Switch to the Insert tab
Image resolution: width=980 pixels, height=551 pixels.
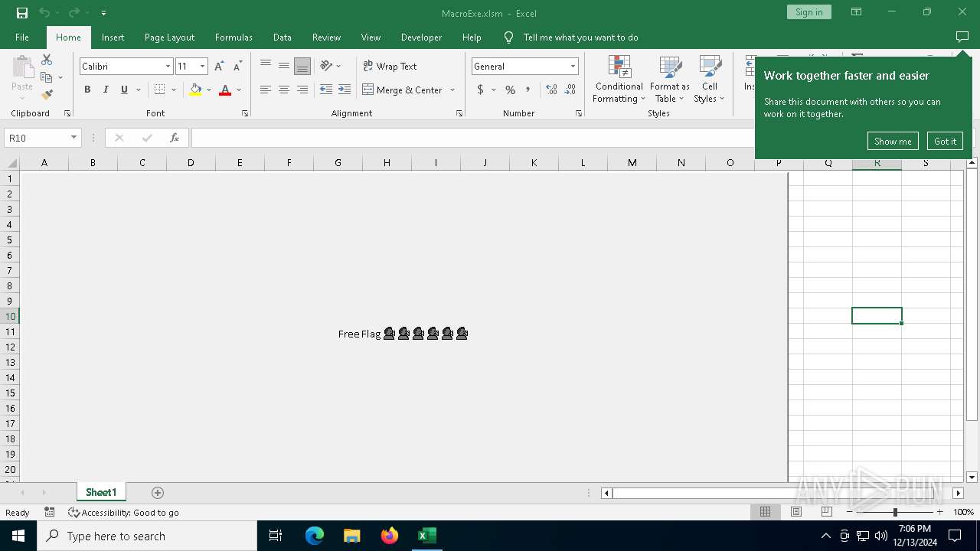(x=113, y=37)
